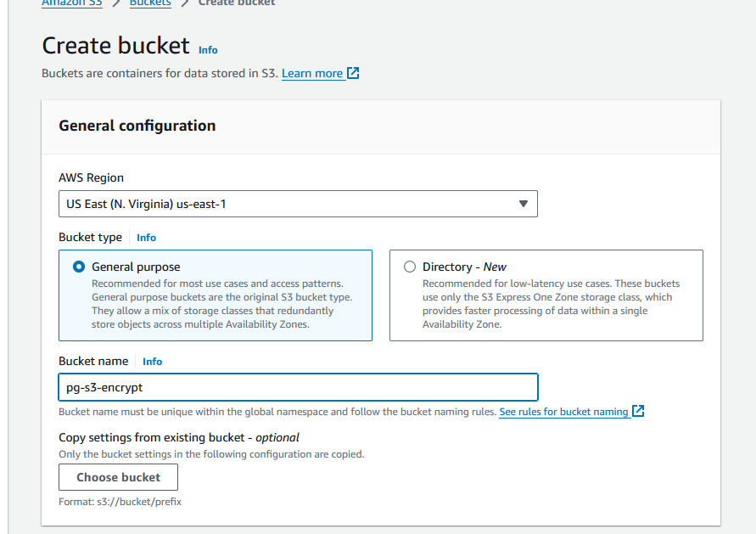
Task: Click the Create bucket breadcrumb item
Action: (237, 3)
